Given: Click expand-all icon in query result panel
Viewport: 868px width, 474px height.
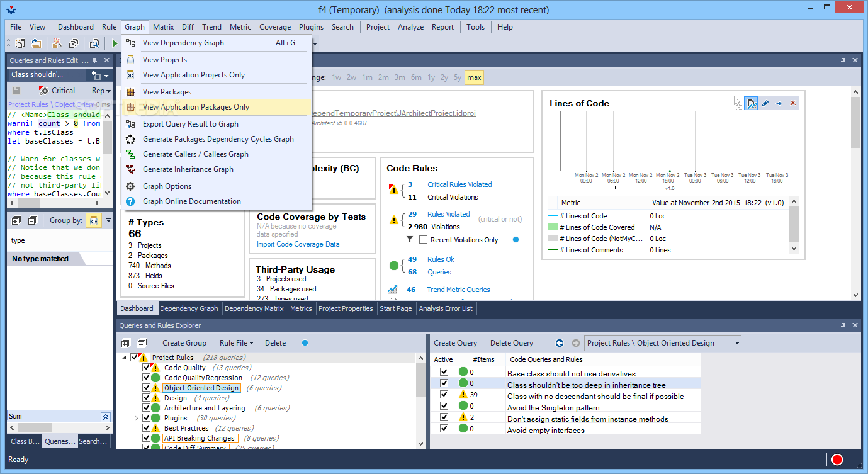Looking at the screenshot, I should 16,220.
